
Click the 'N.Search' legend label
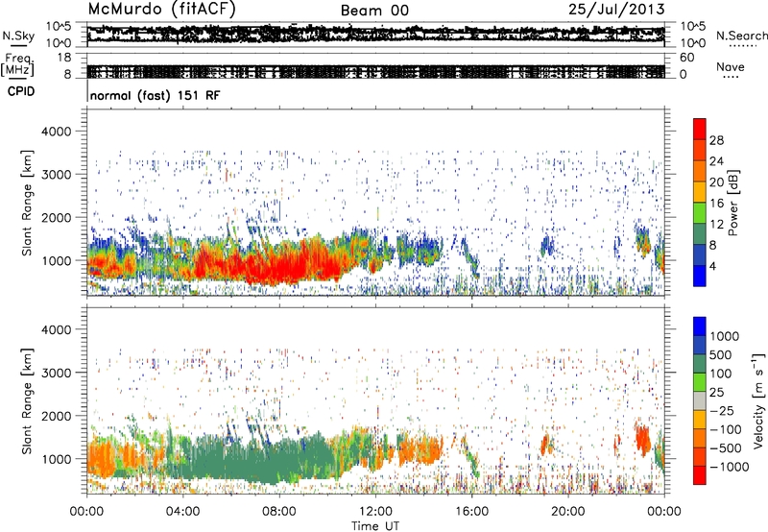pos(742,36)
